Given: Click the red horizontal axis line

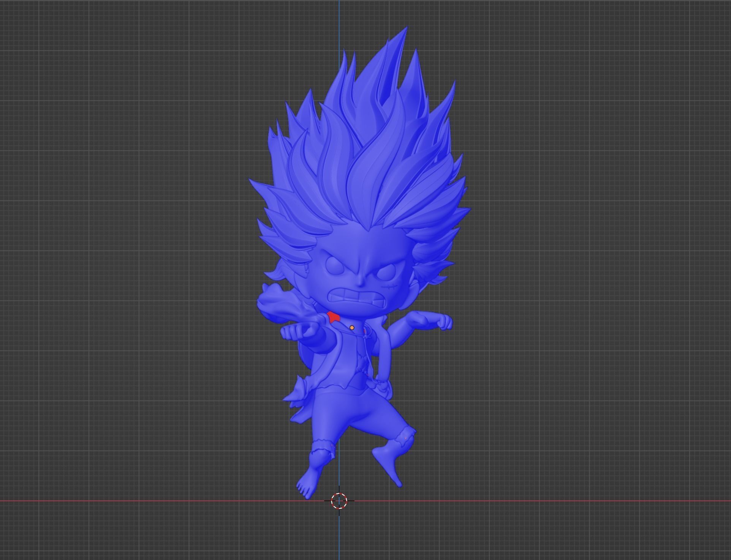Looking at the screenshot, I should point(532,501).
